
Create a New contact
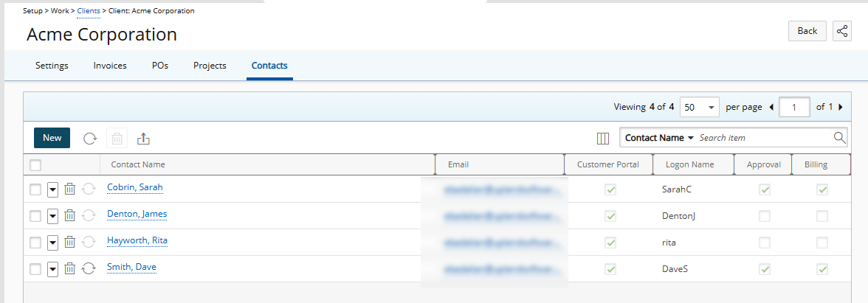click(52, 138)
